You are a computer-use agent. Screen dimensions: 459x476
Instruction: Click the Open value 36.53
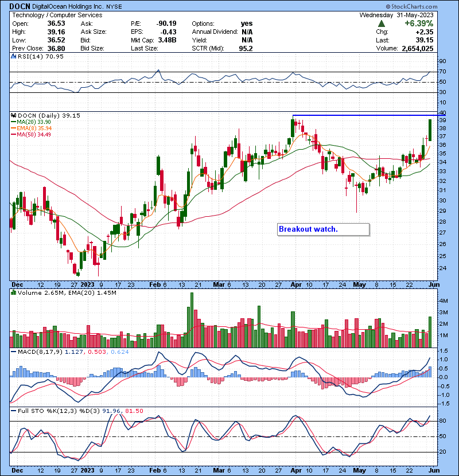click(56, 24)
